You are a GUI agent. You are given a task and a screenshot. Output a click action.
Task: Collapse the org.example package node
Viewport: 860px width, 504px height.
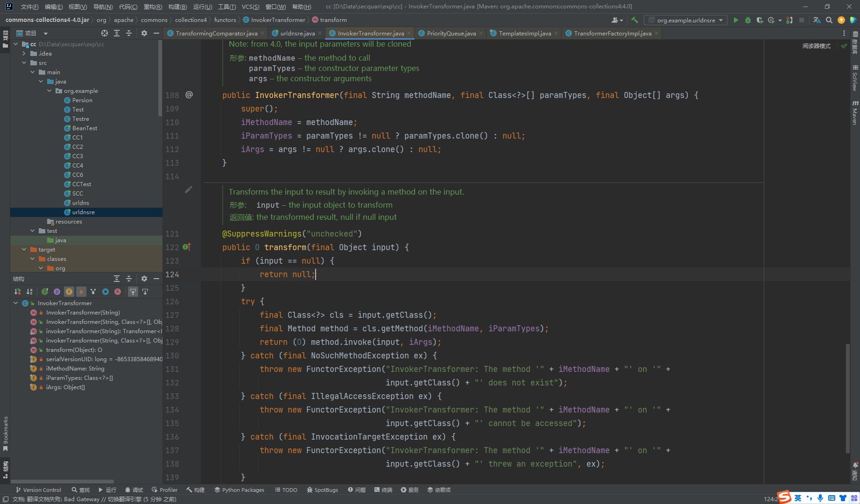tap(49, 91)
